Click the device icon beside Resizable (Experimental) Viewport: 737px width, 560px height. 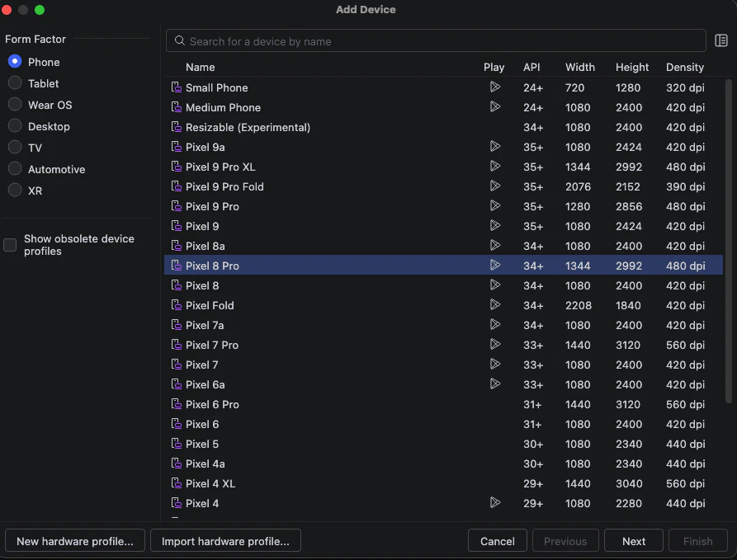click(177, 127)
